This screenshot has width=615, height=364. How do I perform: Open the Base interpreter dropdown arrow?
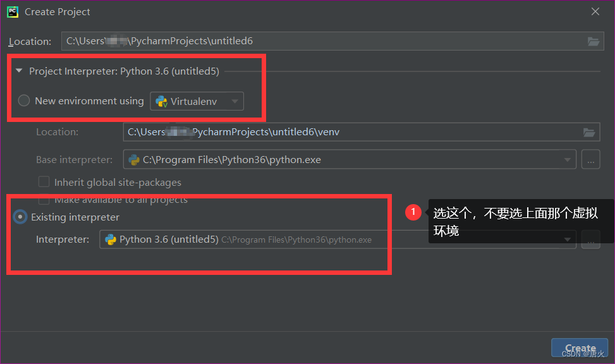(x=567, y=160)
